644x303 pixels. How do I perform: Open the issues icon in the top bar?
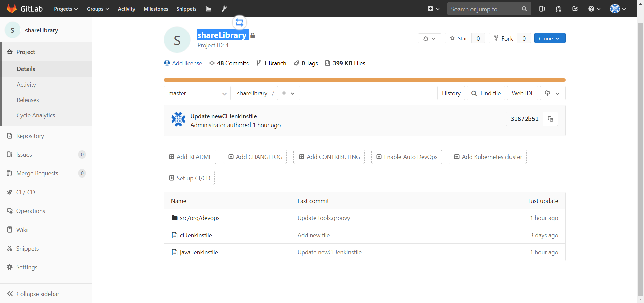(542, 9)
